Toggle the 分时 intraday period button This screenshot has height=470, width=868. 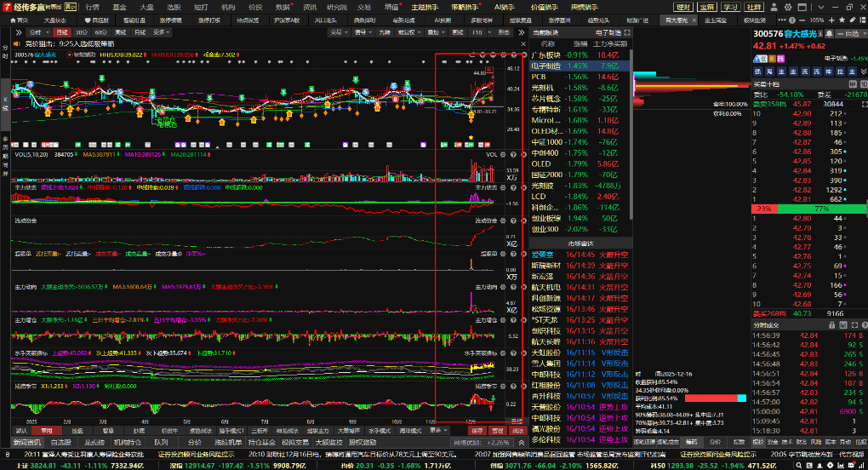(x=35, y=32)
